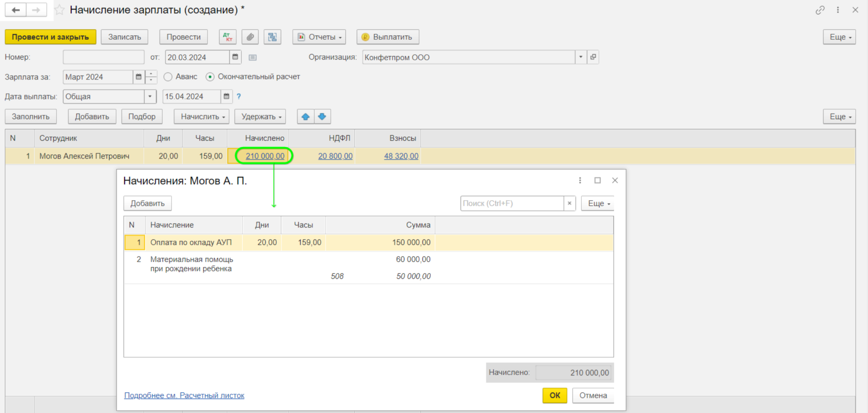The width and height of the screenshot is (868, 413).
Task: Select row Материальная помощь при рождении ребенка
Action: point(369,268)
